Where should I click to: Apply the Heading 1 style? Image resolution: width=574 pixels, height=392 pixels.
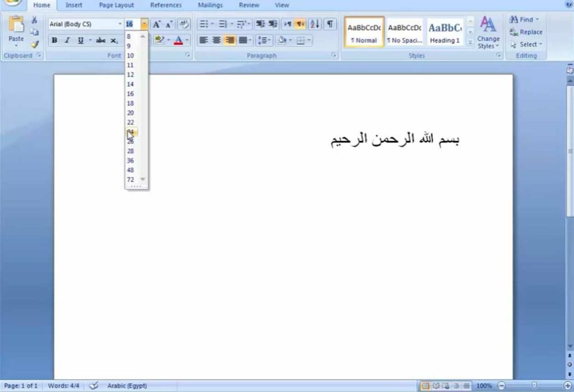(x=445, y=32)
